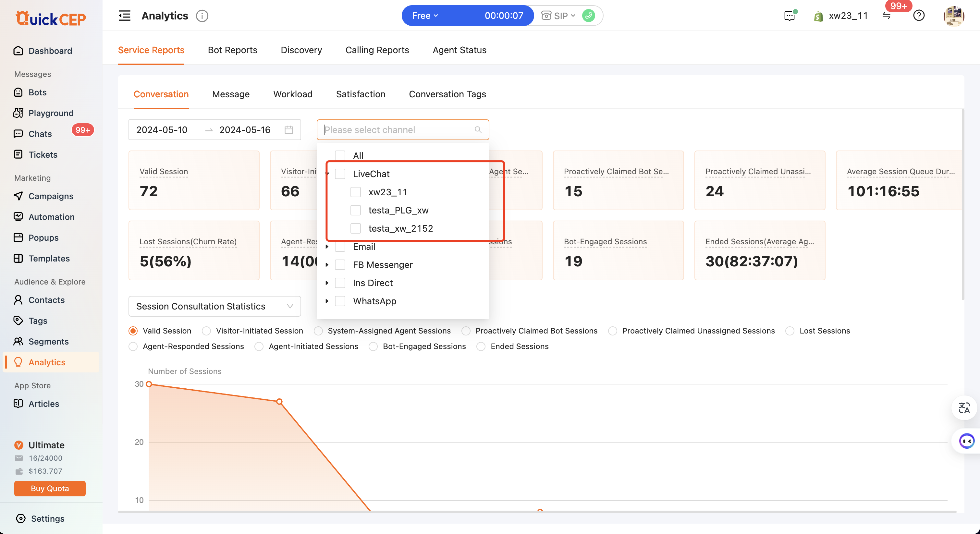The image size is (980, 534).
Task: Open Segments in the sidebar
Action: point(48,341)
